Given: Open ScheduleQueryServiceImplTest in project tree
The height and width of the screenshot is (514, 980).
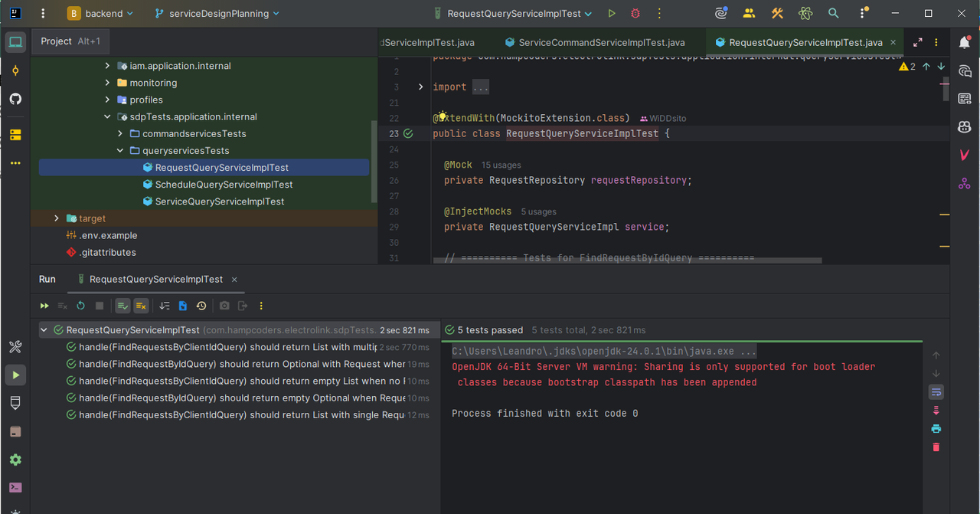Looking at the screenshot, I should pos(224,185).
